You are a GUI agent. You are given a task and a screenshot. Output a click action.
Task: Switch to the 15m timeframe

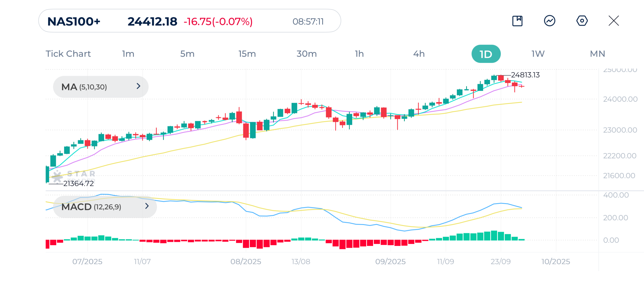point(247,54)
